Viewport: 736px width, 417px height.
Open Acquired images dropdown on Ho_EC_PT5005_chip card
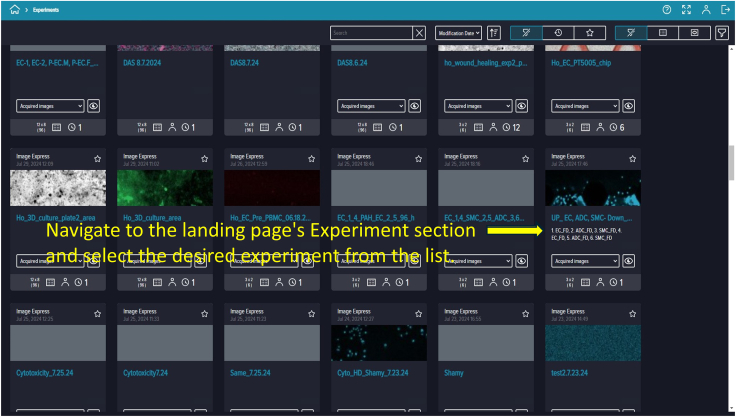pyautogui.click(x=585, y=106)
